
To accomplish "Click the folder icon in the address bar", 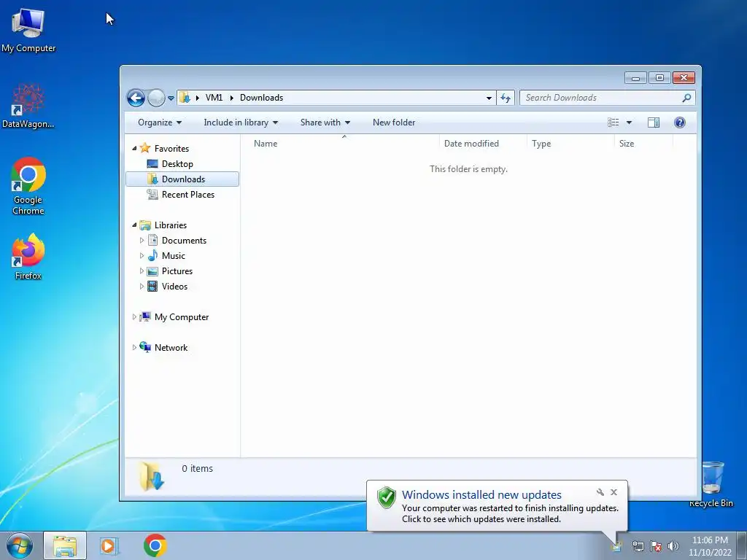I will [x=185, y=98].
